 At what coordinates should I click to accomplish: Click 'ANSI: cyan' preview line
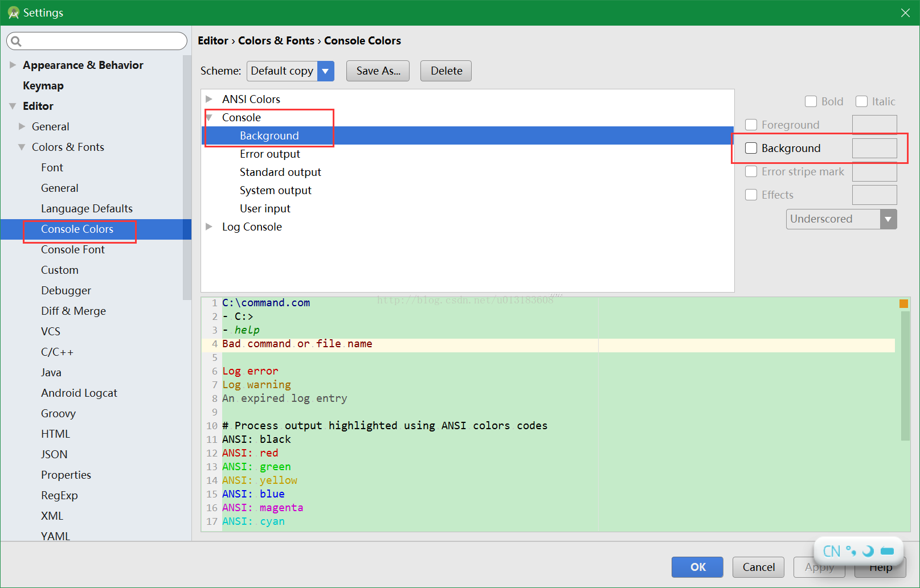(253, 521)
